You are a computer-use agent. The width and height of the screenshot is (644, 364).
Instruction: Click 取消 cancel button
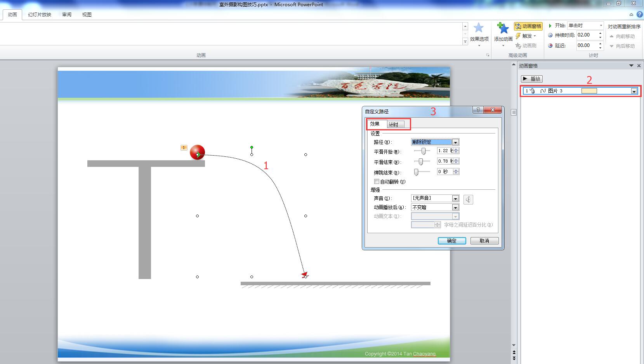click(x=484, y=241)
